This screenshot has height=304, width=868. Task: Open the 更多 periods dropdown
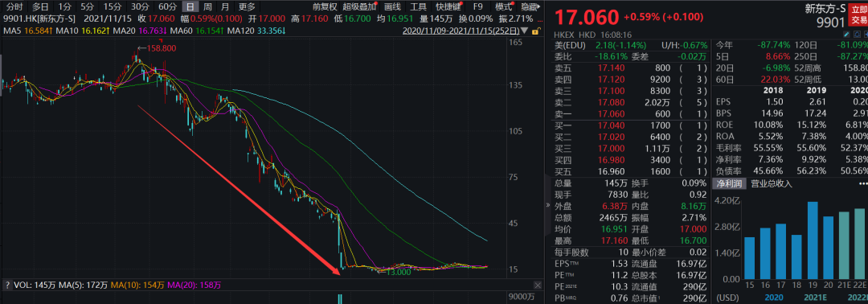click(x=247, y=7)
